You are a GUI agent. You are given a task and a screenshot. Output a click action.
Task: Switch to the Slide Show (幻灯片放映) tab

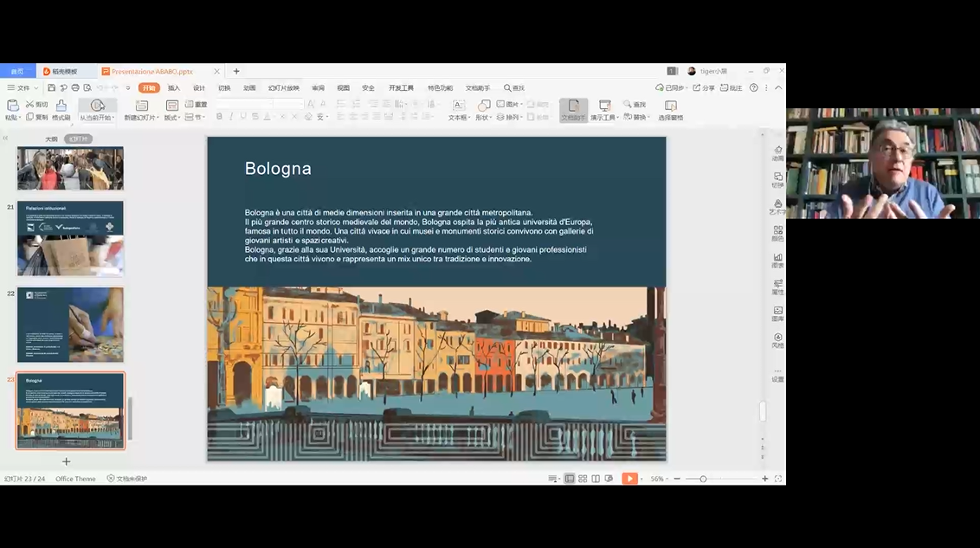pos(283,87)
